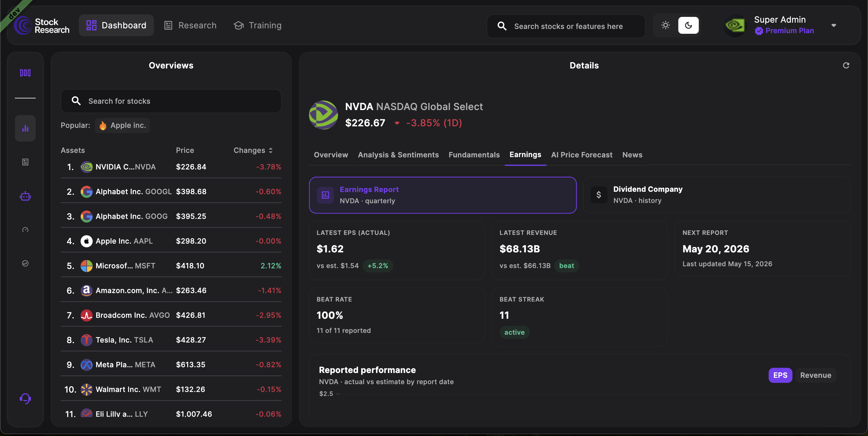Open the News tab
Viewport: 868px width, 436px height.
point(632,155)
